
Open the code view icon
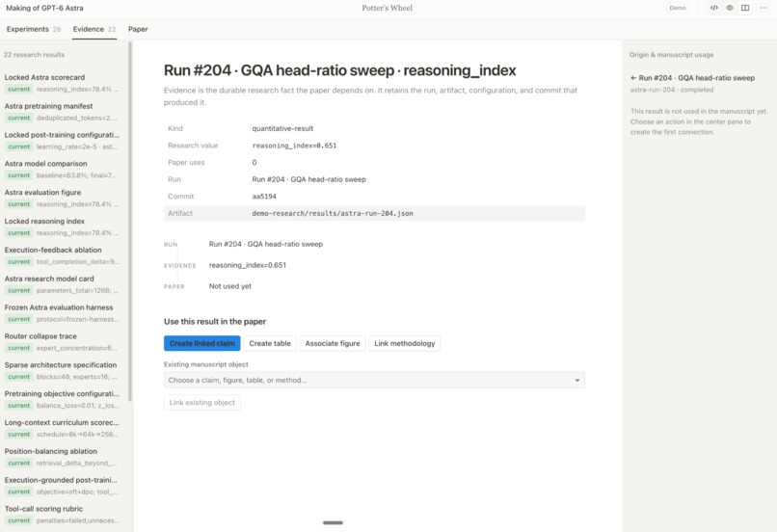(714, 8)
